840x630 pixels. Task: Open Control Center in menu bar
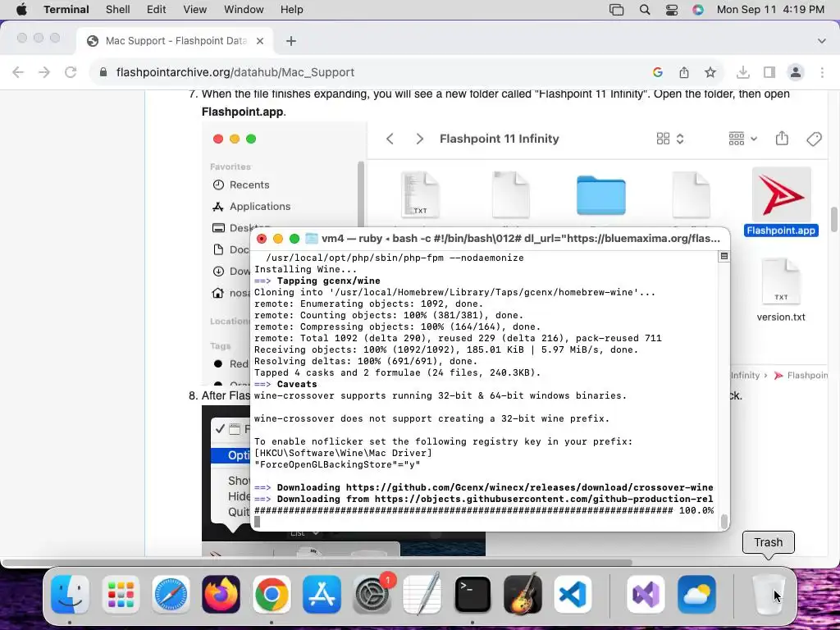pyautogui.click(x=672, y=10)
